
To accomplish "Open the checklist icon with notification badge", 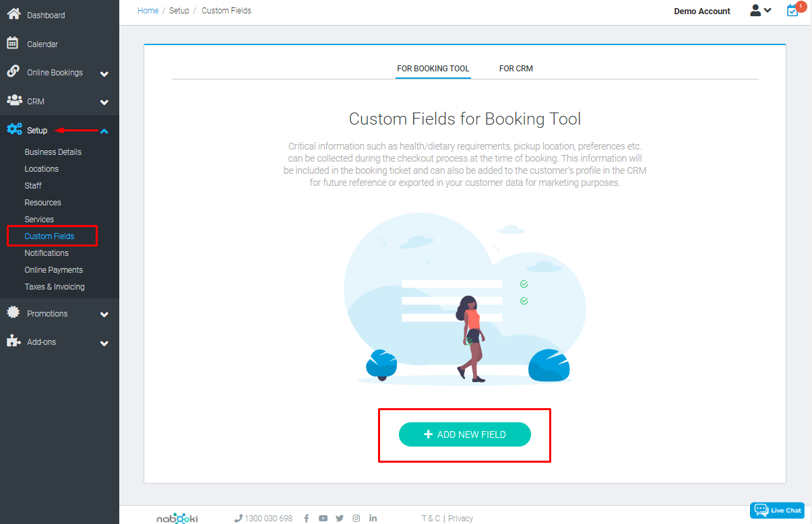I will 792,11.
